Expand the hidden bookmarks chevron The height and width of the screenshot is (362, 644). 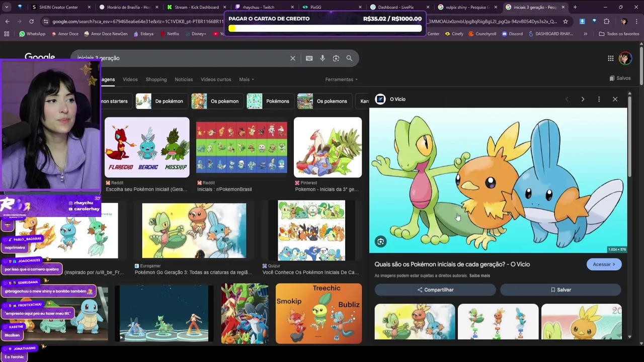(585, 34)
